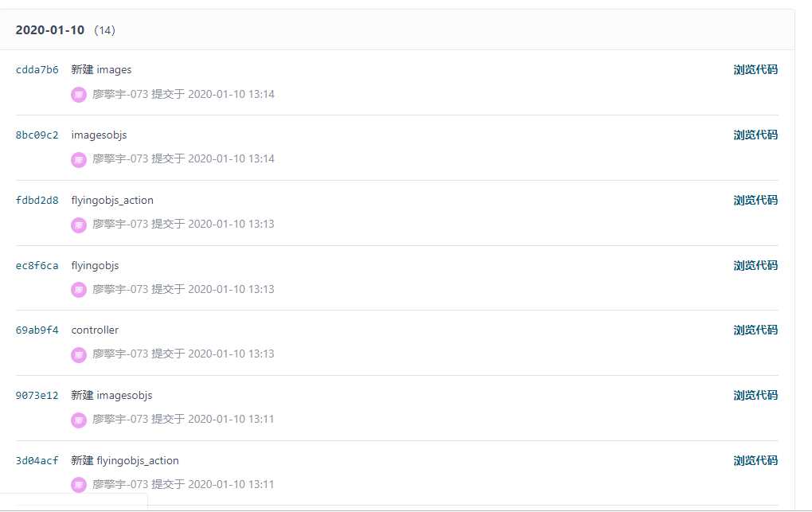Open commit hash 69ab9f4
Image resolution: width=812 pixels, height=512 pixels.
click(x=37, y=330)
